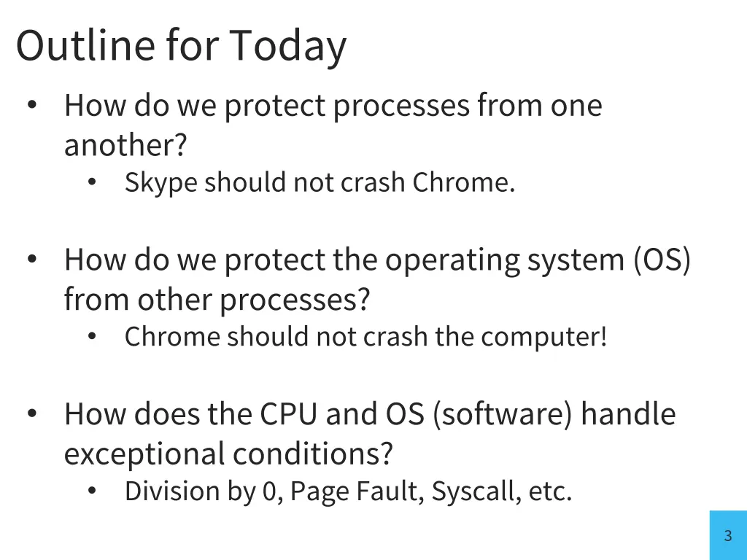Select bullet before 'How does the CPU and OS'
This screenshot has width=747, height=560.
pyautogui.click(x=32, y=413)
